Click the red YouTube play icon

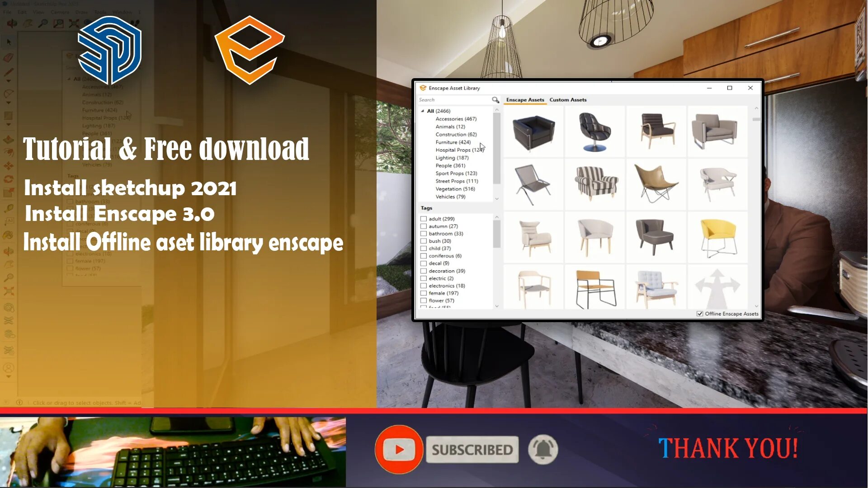pos(399,450)
